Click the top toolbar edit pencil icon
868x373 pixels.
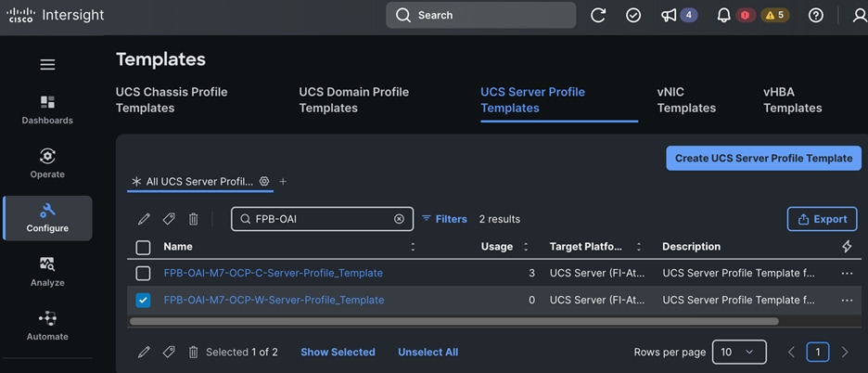point(144,219)
